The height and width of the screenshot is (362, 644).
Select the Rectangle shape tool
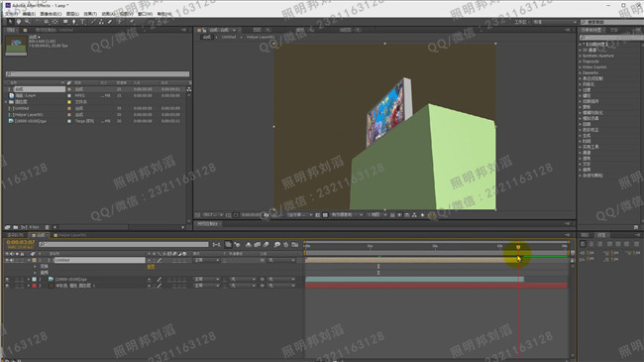[65, 22]
